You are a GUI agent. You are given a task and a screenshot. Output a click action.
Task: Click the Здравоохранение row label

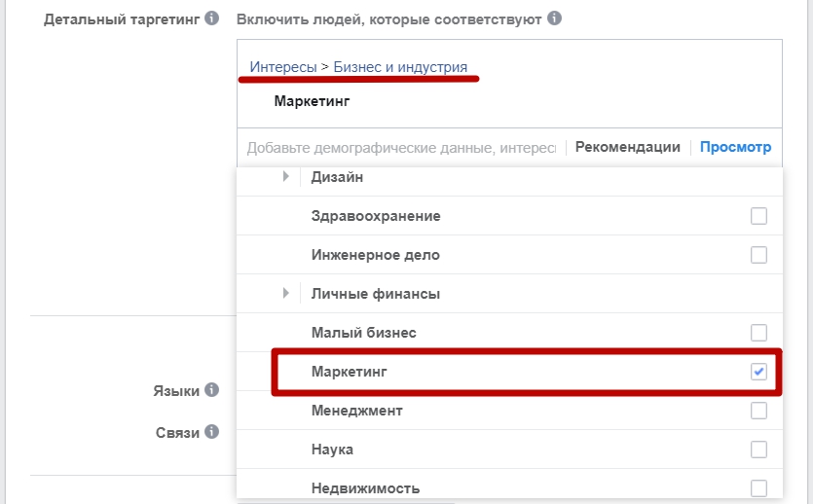pos(376,216)
